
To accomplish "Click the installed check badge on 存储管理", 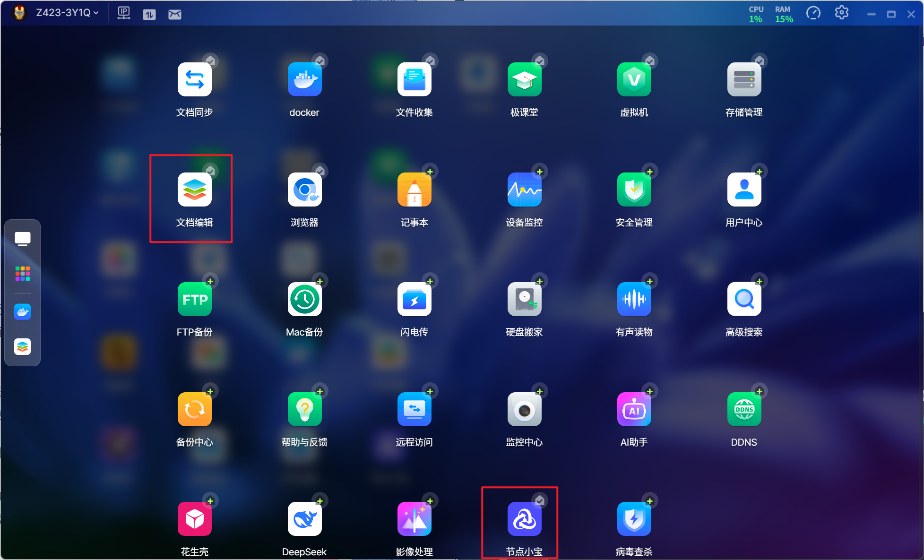I will coord(760,61).
